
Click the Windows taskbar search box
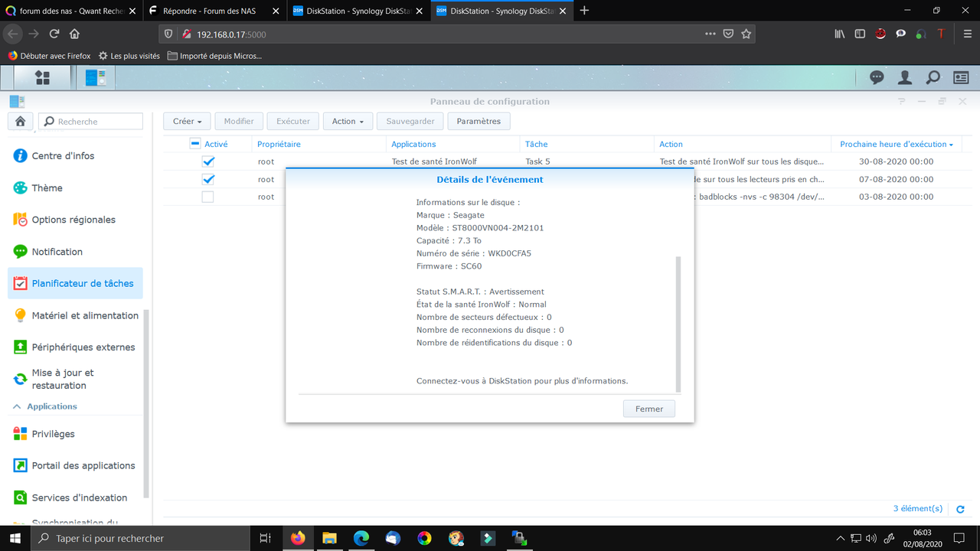click(140, 538)
